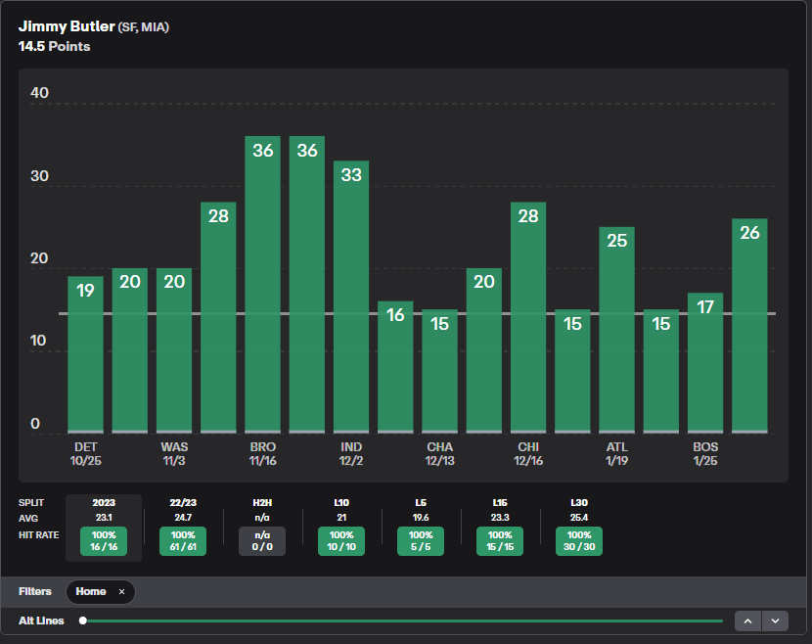Click the 100% 61/61 hit rate badge

coord(183,541)
